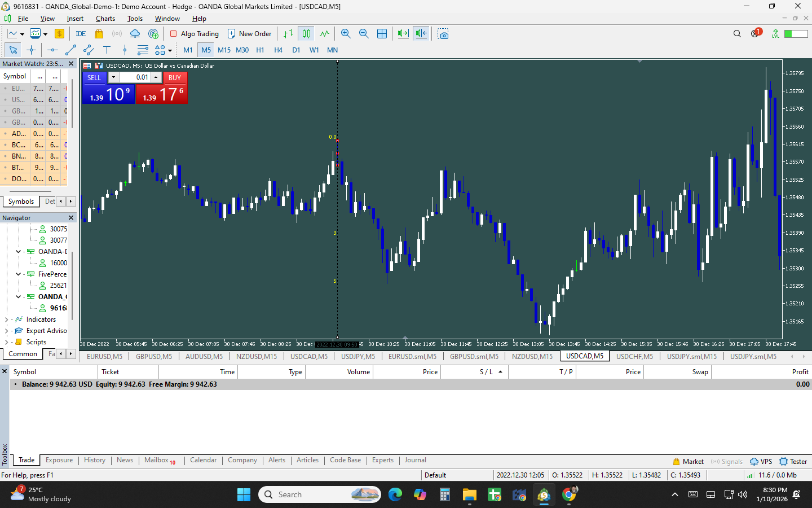The height and width of the screenshot is (508, 812).
Task: Click the lot volume input field
Action: point(134,77)
